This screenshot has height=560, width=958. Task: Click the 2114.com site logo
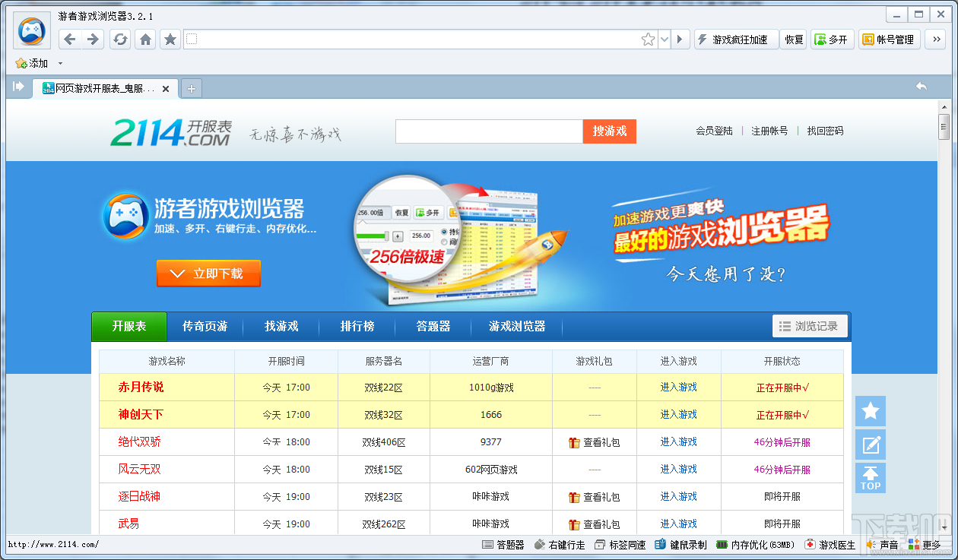pyautogui.click(x=170, y=132)
